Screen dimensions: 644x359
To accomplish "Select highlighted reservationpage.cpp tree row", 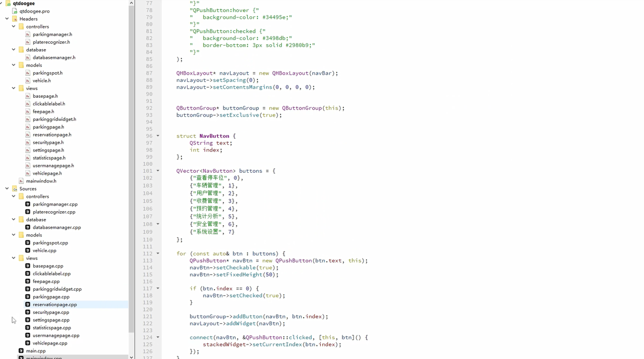I will pyautogui.click(x=64, y=304).
